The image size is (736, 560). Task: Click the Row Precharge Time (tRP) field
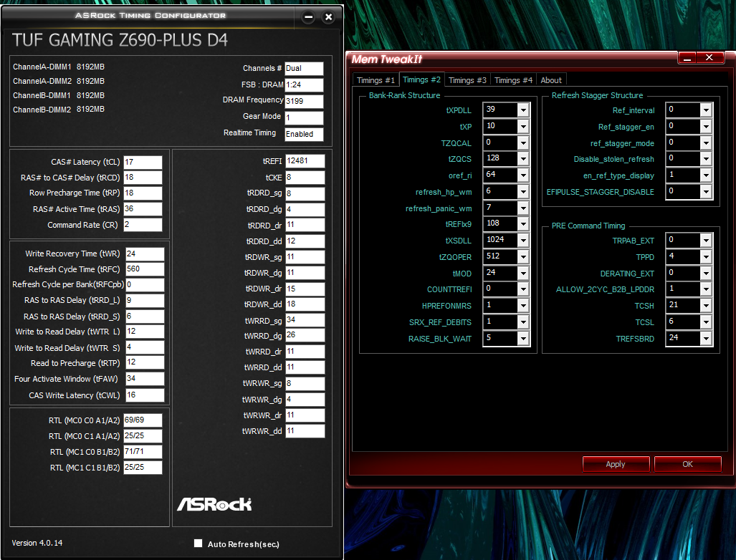pos(143,193)
